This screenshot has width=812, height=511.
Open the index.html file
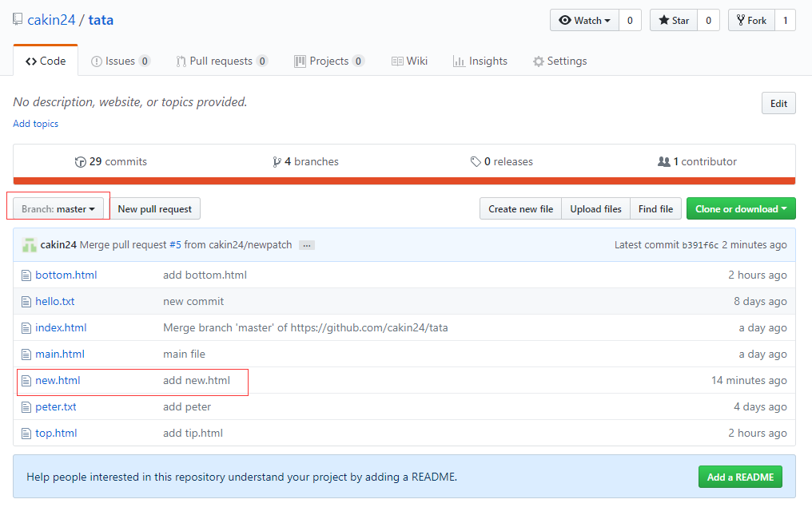tap(61, 328)
